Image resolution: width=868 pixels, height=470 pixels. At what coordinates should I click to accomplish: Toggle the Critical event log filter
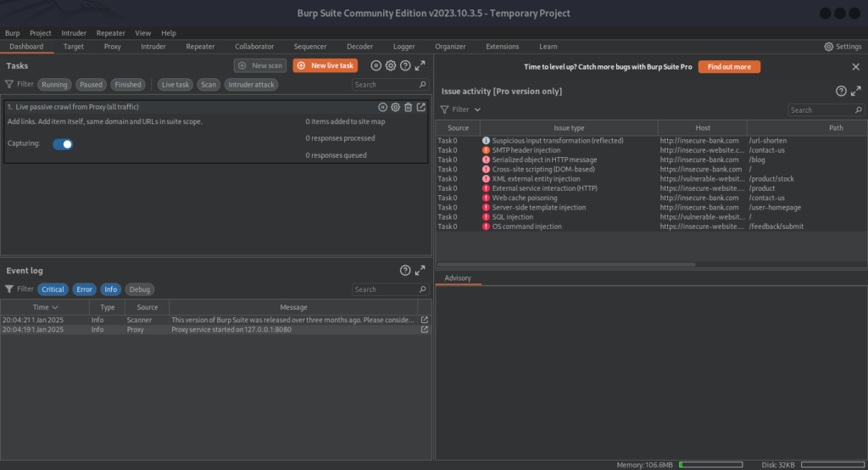[x=53, y=289]
